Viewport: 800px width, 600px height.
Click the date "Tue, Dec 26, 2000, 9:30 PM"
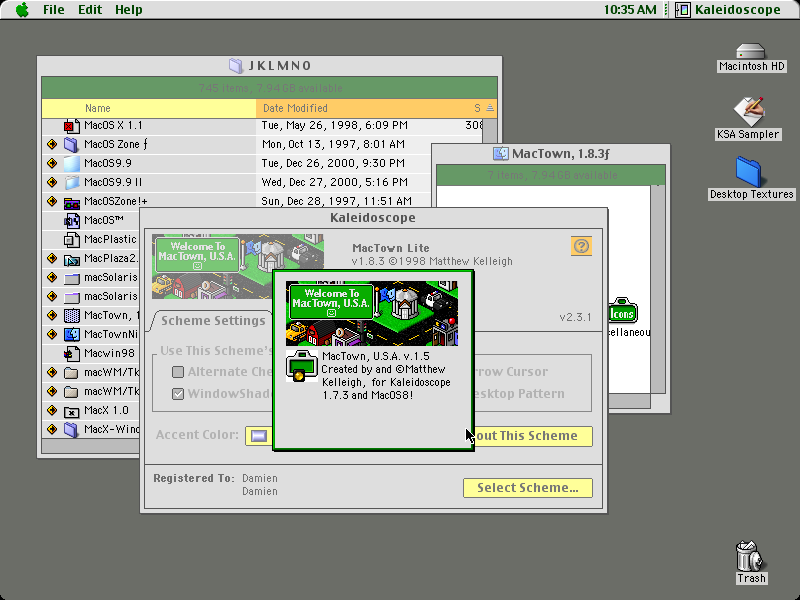[333, 163]
